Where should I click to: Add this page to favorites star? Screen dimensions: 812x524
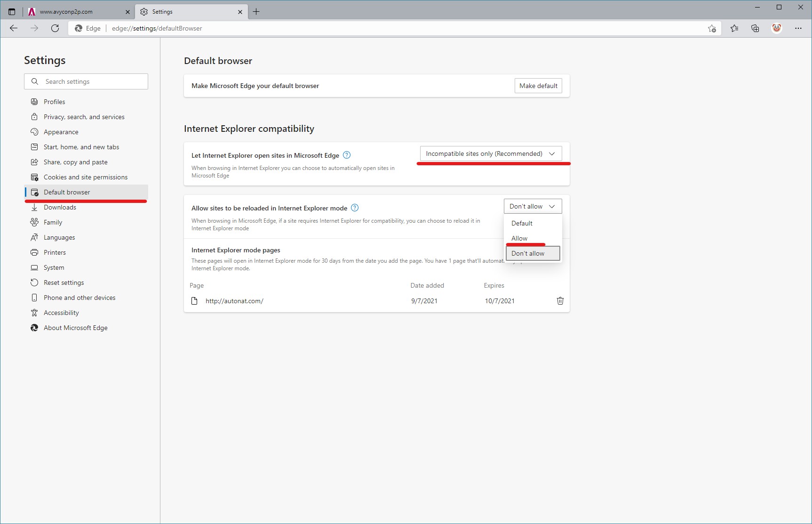pos(712,28)
